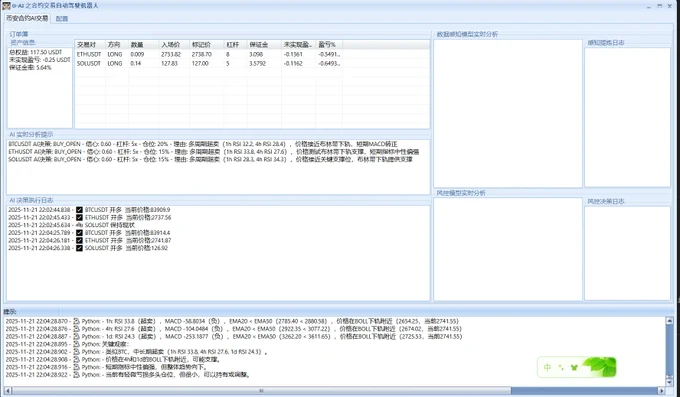Image resolution: width=680 pixels, height=397 pixels.
Task: Select the SOLUSDT AI决策 BUY_OPEN analysis line
Action: tap(210, 159)
